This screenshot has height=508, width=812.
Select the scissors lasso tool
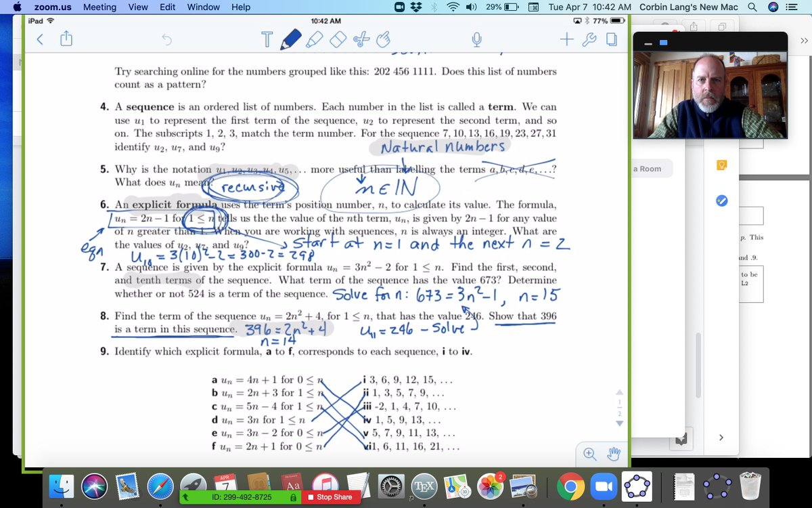coord(361,40)
